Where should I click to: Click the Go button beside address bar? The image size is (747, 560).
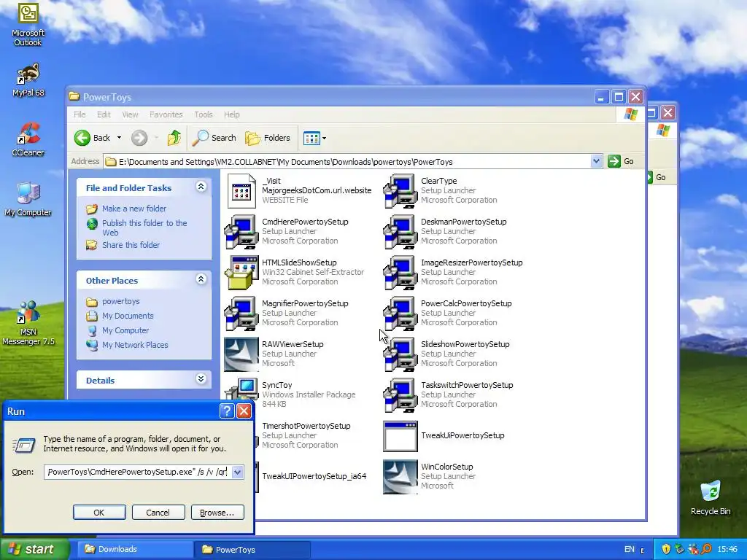(622, 161)
